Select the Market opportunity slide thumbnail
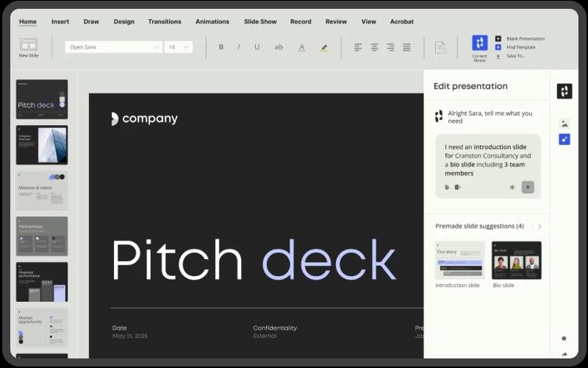The image size is (588, 368). [x=42, y=328]
